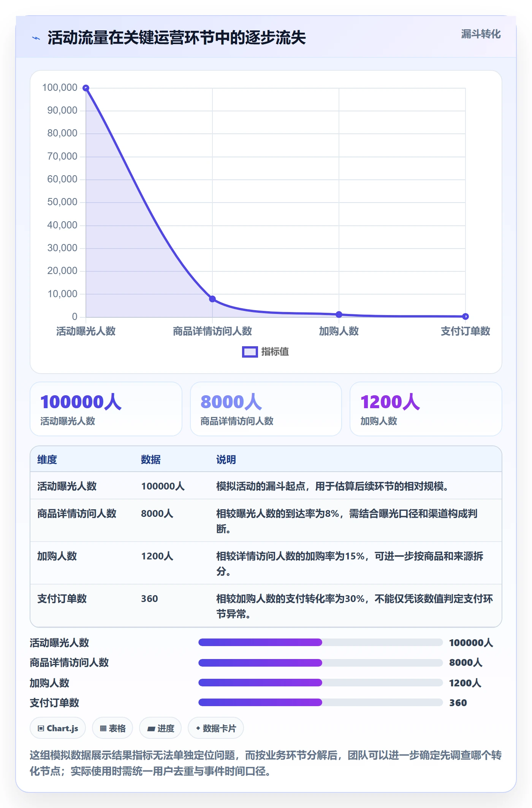This screenshot has height=808, width=532.
Task: Click the description mentioning 支付转化率为30%
Action: (355, 606)
